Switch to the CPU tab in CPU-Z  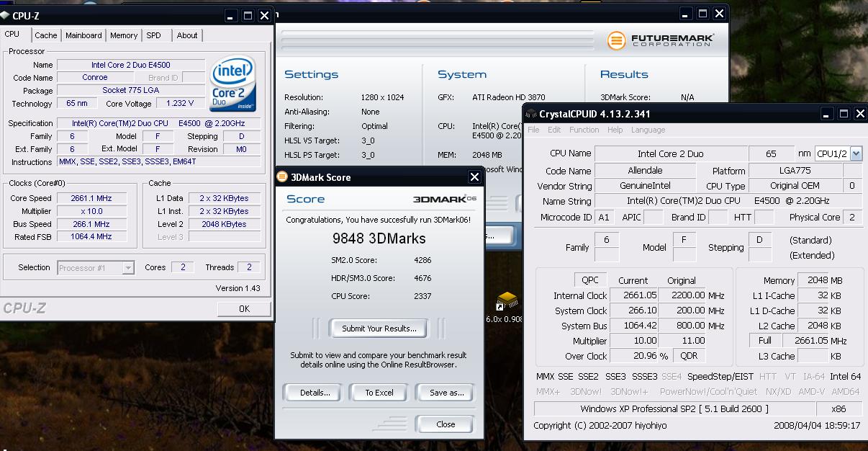pos(12,35)
